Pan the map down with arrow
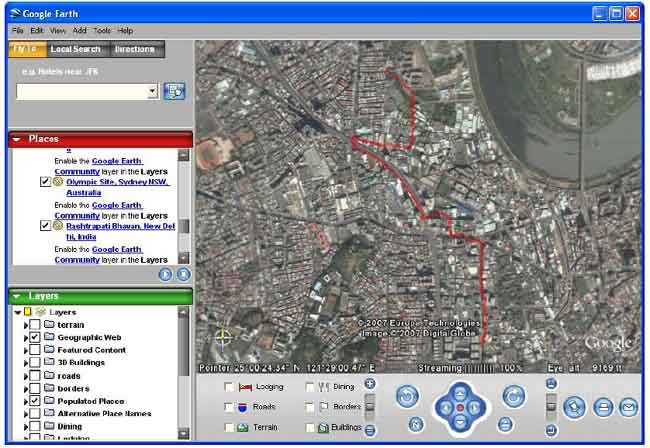650x448 pixels. coord(460,424)
